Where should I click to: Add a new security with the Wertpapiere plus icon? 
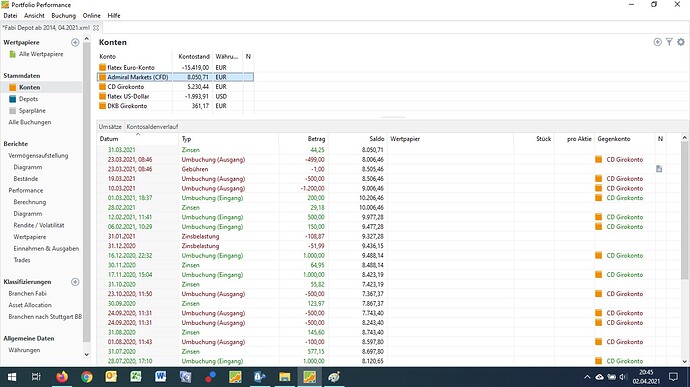(x=75, y=42)
